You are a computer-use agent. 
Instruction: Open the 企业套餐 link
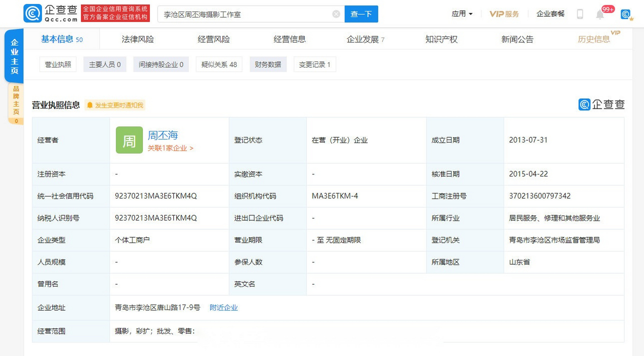(550, 14)
